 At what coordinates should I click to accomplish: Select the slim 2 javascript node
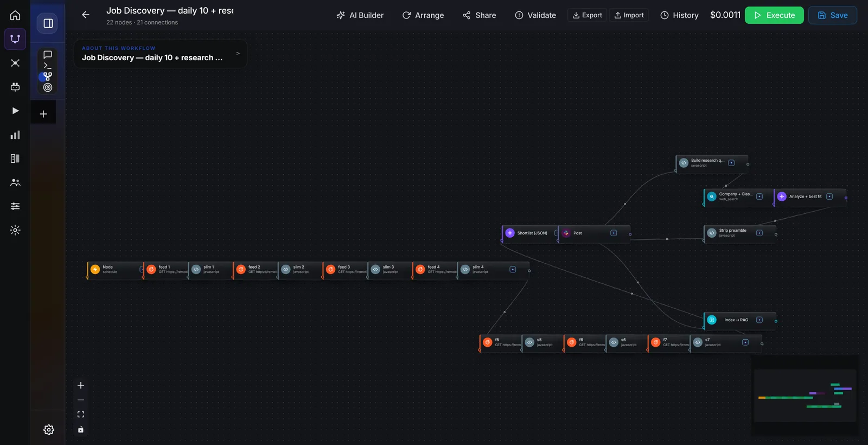(301, 270)
